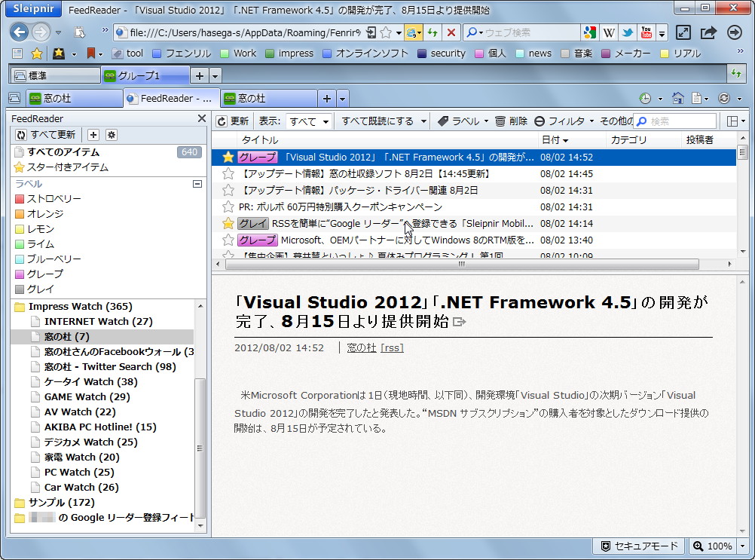The image size is (755, 560).
Task: Click the feed list horizontal scrollbar
Action: [462, 264]
